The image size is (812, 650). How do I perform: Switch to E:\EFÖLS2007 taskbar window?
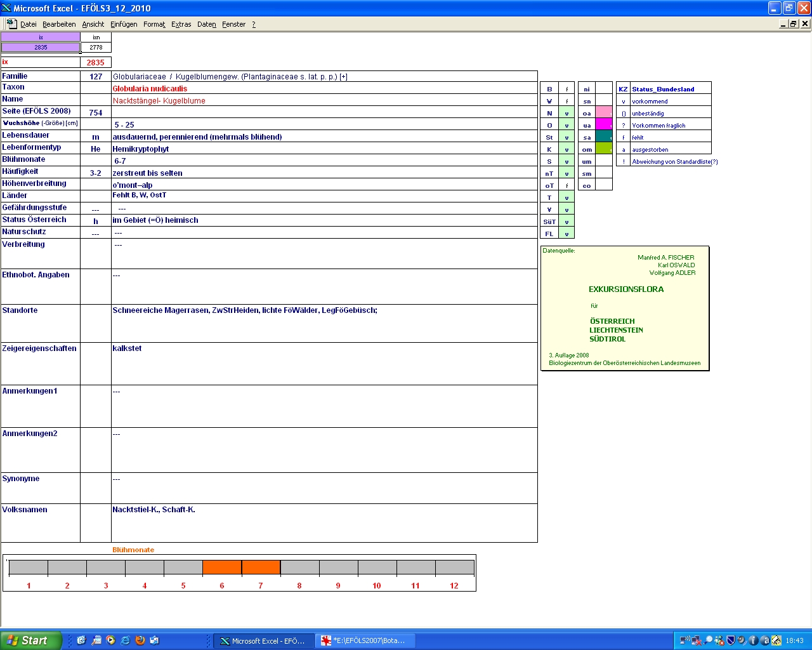click(365, 641)
